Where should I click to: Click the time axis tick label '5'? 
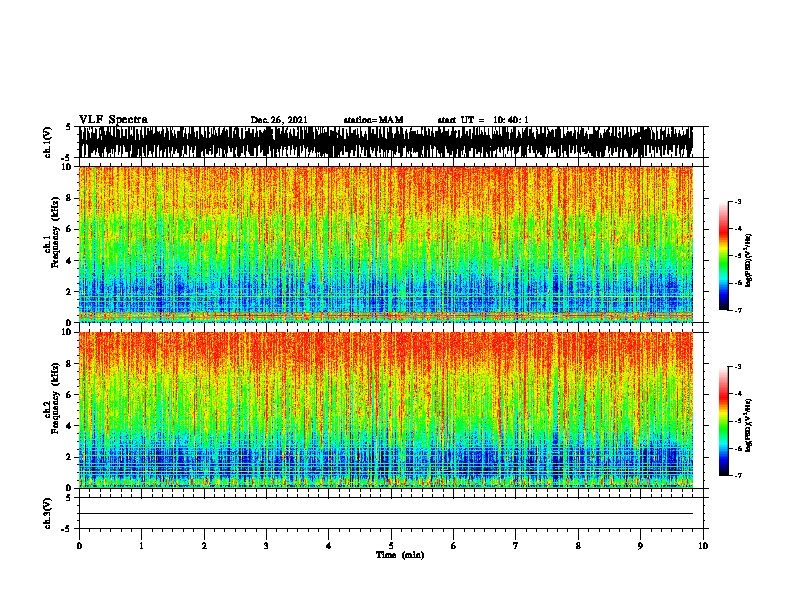tap(391, 546)
